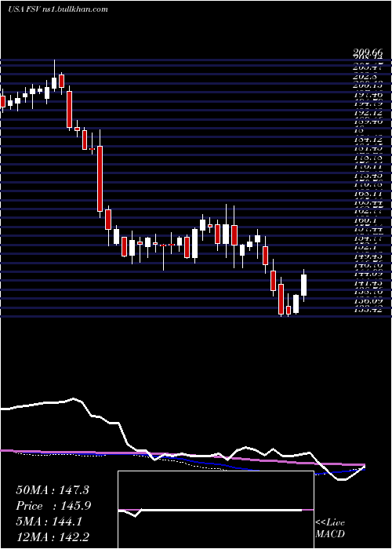Click the Price : 145.9 readout

coord(53,506)
